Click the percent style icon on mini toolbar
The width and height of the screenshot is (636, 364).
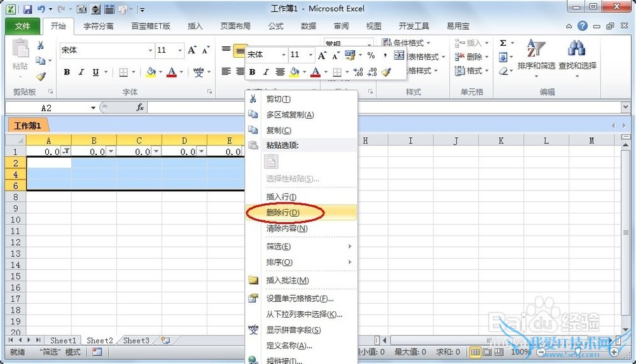pos(371,55)
